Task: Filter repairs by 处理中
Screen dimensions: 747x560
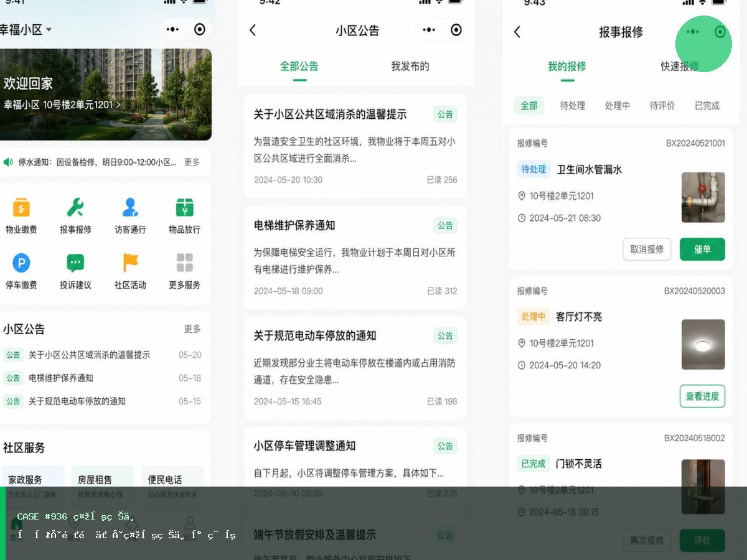Action: coord(618,106)
